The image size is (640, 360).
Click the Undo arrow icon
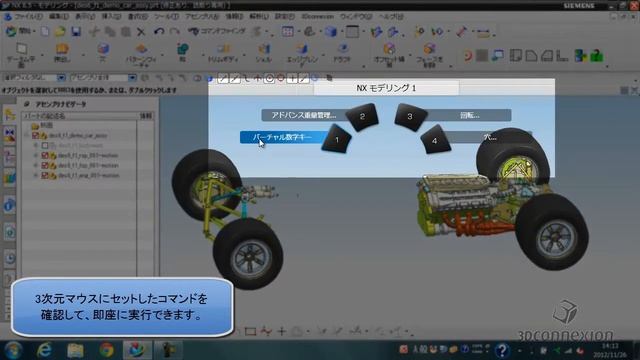(x=159, y=31)
